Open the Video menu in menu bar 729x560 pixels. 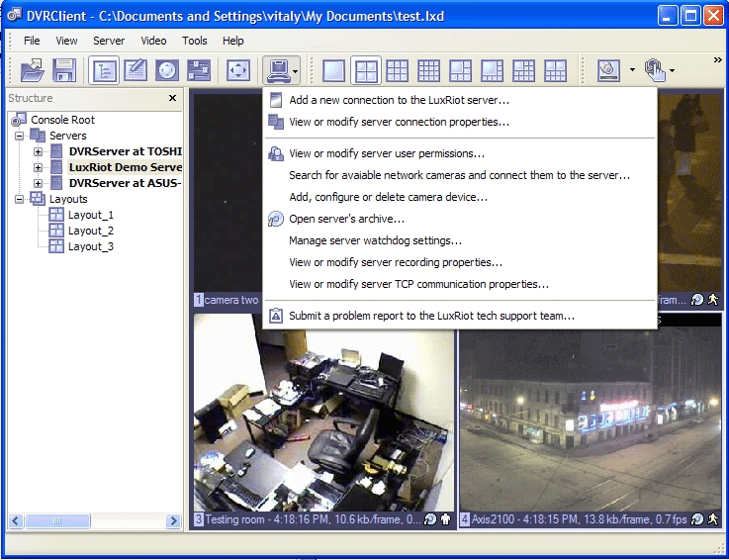[153, 41]
